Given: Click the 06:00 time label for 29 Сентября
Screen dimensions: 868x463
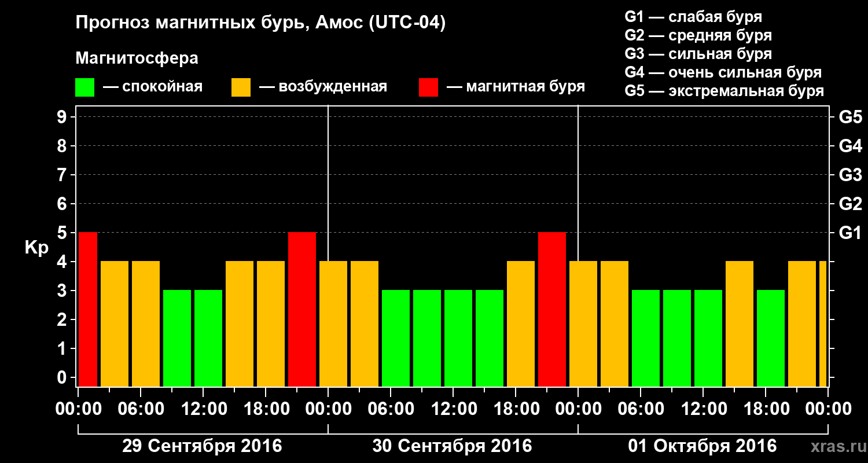Looking at the screenshot, I should point(141,409).
